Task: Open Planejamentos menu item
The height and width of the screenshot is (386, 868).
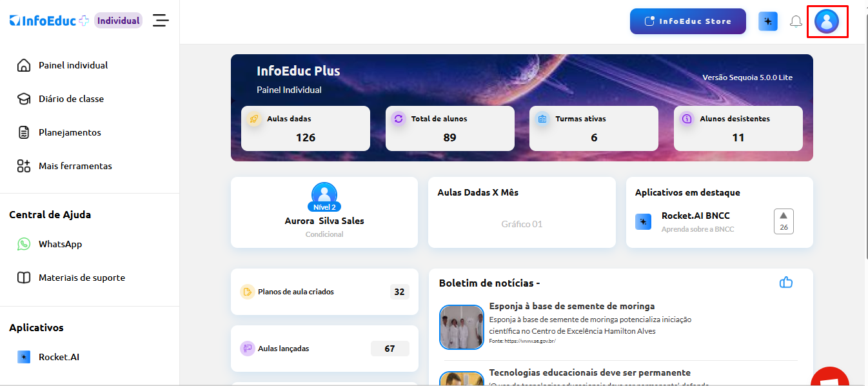Action: pyautogui.click(x=70, y=132)
